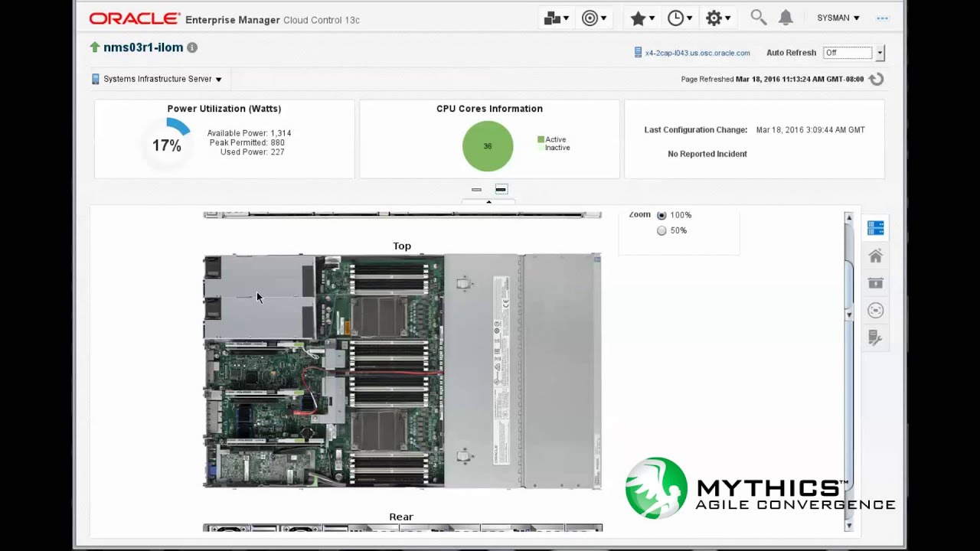Image resolution: width=980 pixels, height=551 pixels.
Task: Open the home tab icon in sidebar
Action: (x=876, y=256)
